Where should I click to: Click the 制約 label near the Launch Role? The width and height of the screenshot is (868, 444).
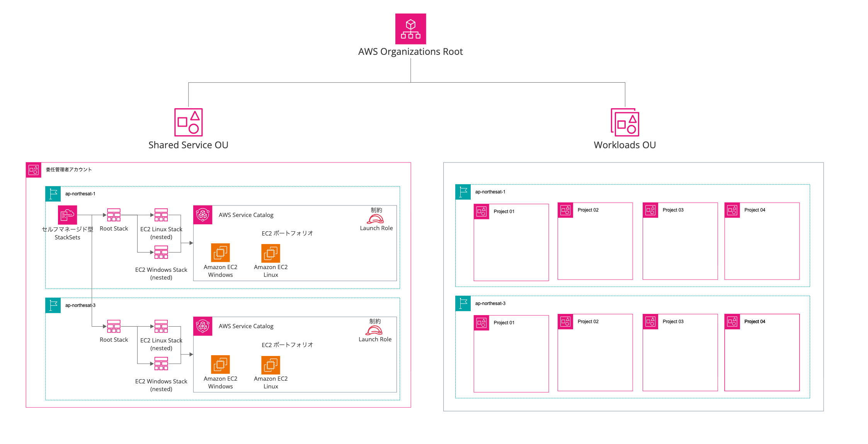[x=375, y=210]
